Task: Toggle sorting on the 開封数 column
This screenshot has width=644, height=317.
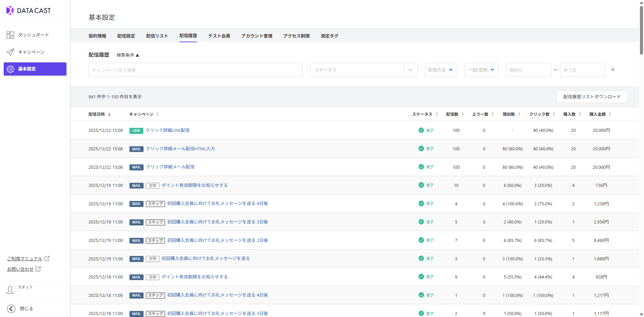Action: [x=519, y=114]
